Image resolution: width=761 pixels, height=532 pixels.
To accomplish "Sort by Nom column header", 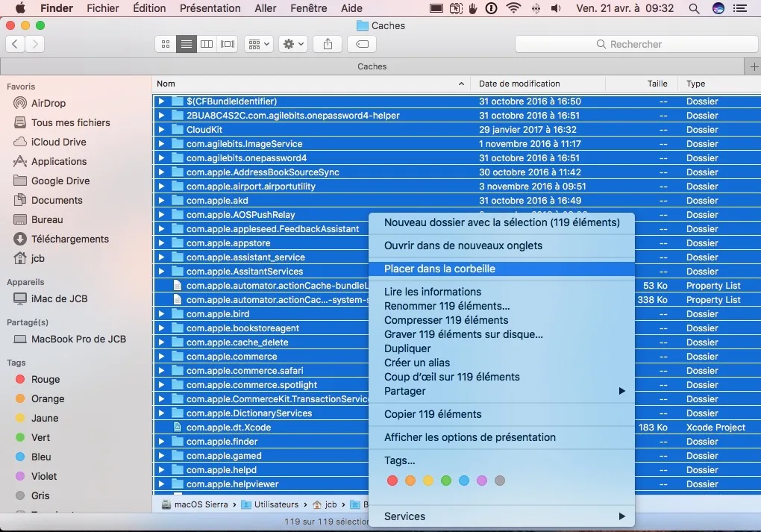I will [x=311, y=84].
